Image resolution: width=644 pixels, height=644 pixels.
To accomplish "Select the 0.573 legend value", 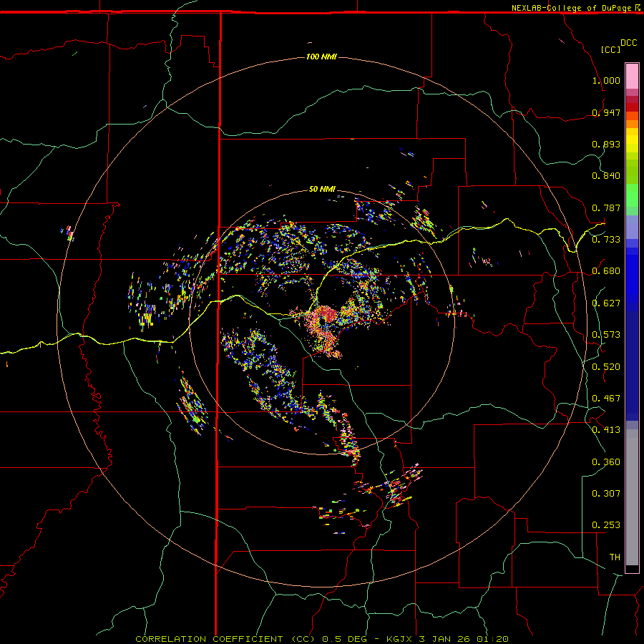I will 606,335.
